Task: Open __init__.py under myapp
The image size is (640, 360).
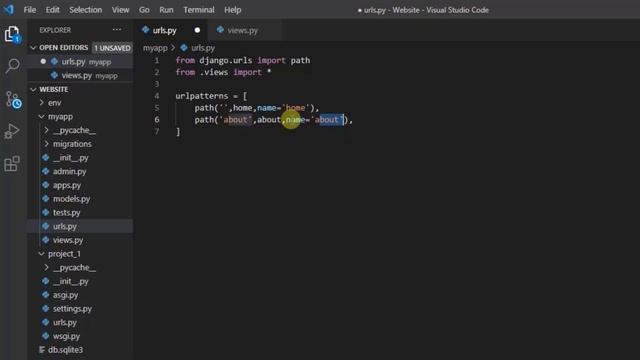Action: [80, 158]
